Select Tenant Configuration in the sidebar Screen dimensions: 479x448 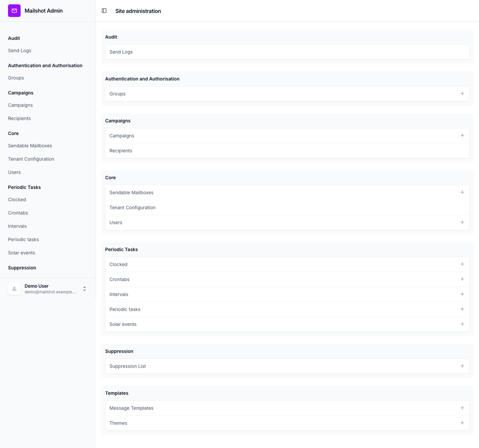pyautogui.click(x=31, y=159)
